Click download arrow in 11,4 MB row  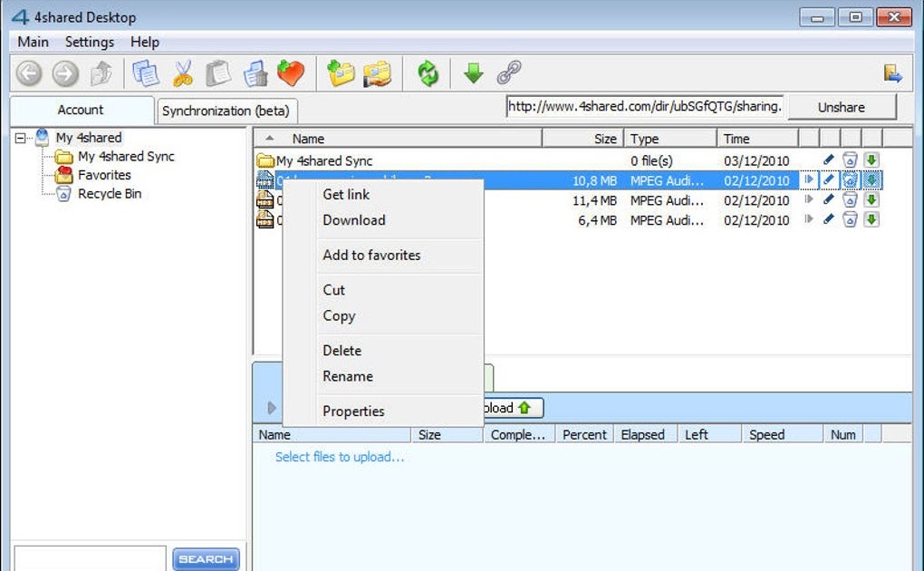point(871,199)
